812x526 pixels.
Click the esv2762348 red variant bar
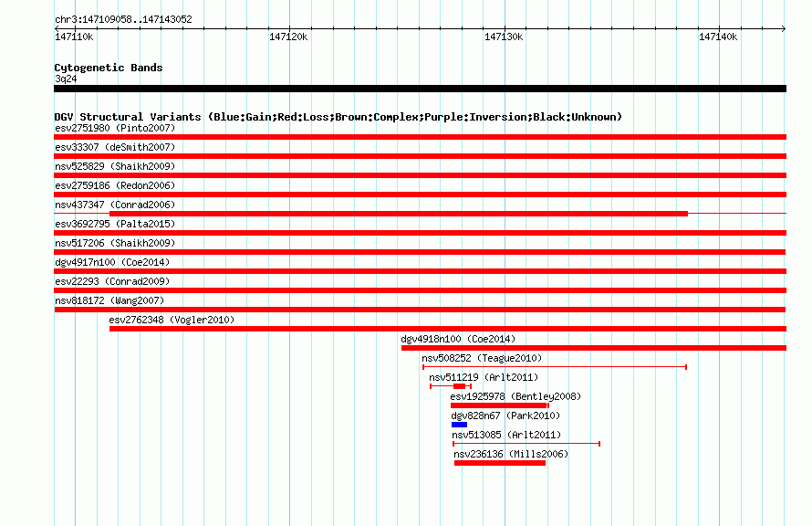[448, 329]
